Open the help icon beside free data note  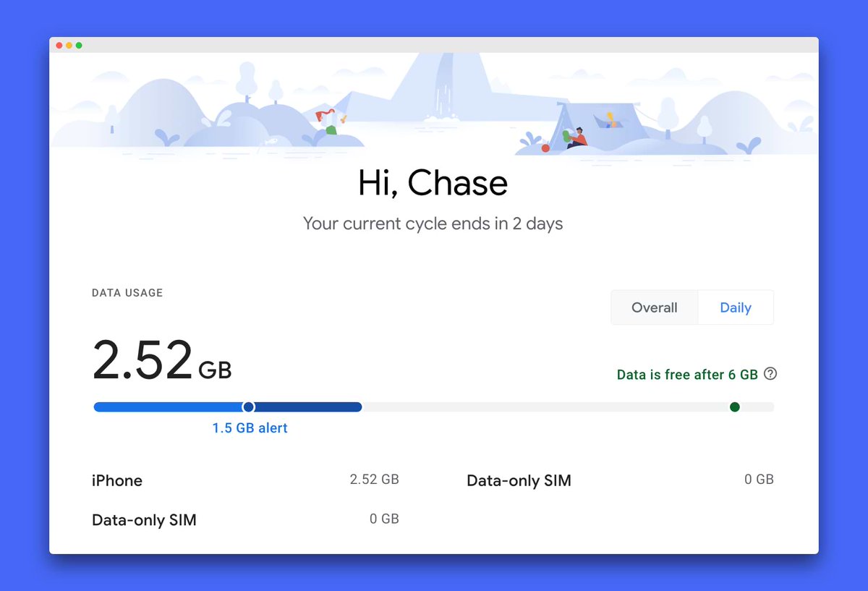click(770, 374)
